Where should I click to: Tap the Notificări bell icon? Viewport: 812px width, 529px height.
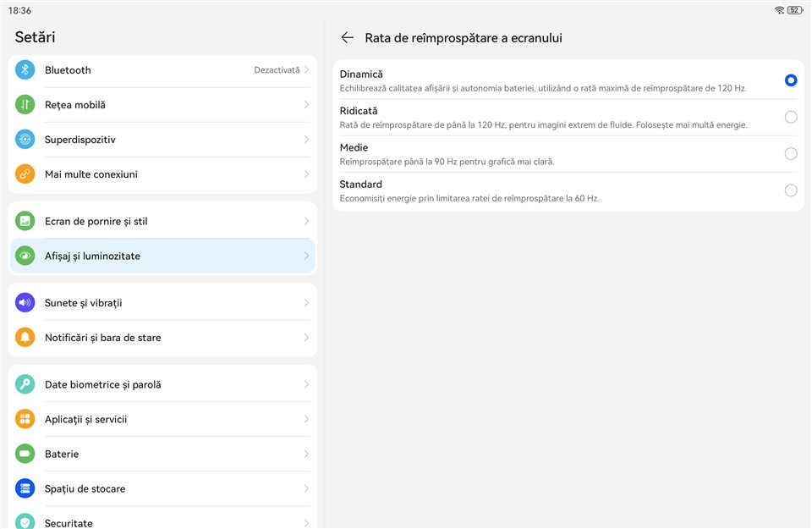25,338
